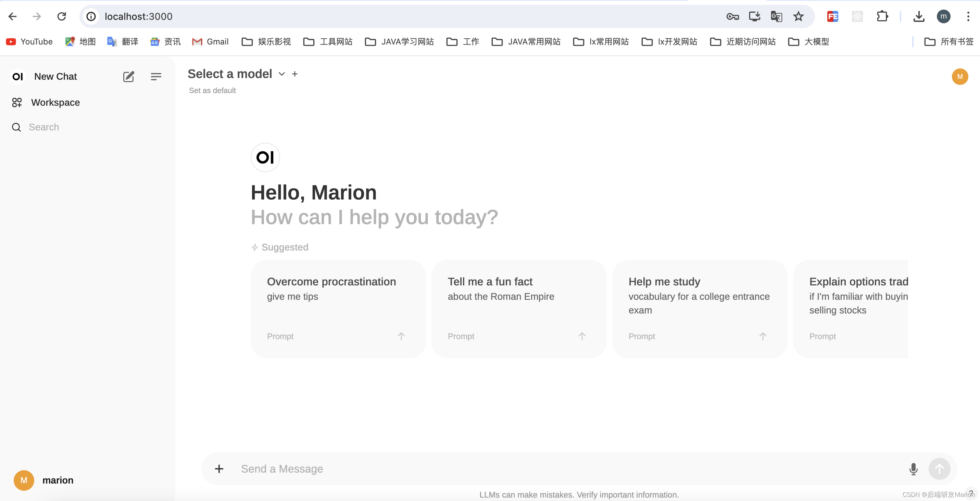Click the new chat pencil icon
The height and width of the screenshot is (501, 980).
[129, 76]
